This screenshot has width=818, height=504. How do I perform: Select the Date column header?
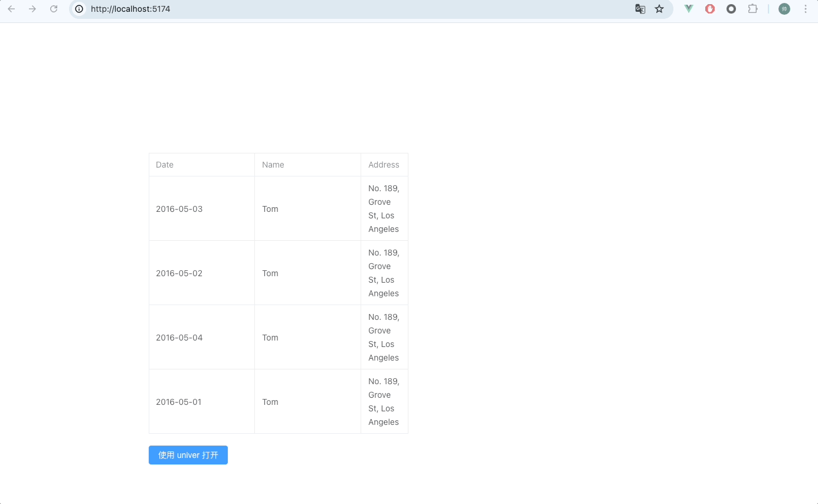[x=164, y=165]
